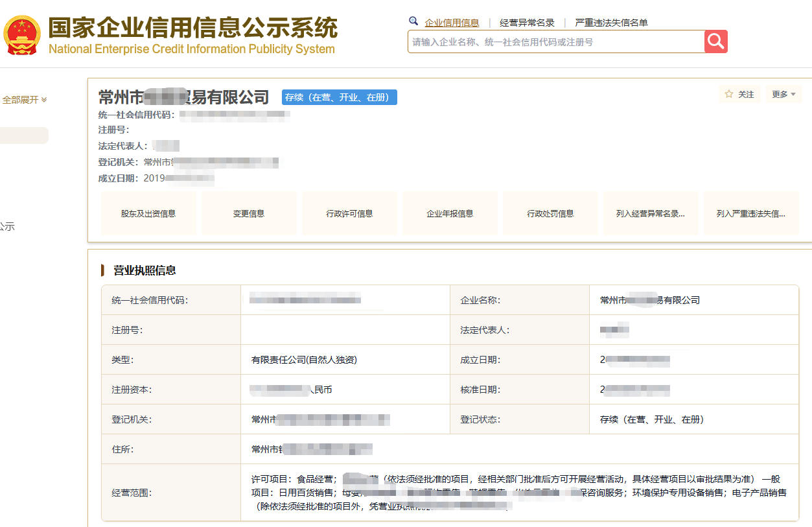
Task: Click the red search magnifier button
Action: tap(716, 41)
